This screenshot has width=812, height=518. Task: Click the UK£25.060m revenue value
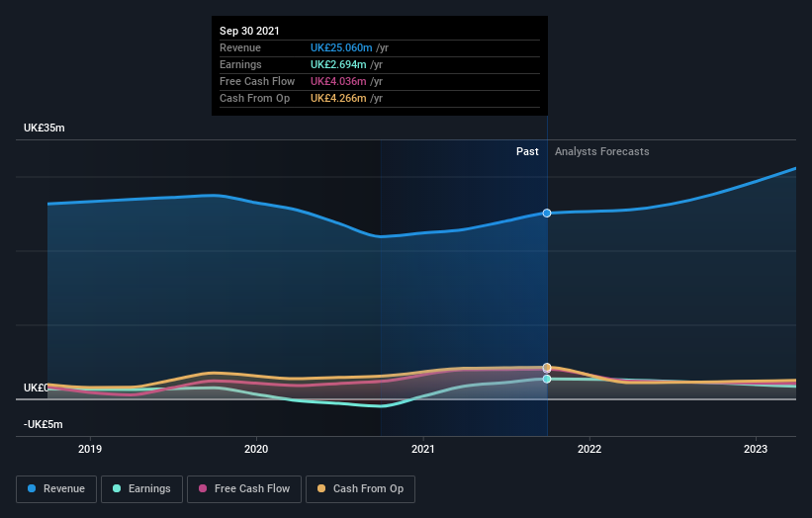click(x=341, y=47)
